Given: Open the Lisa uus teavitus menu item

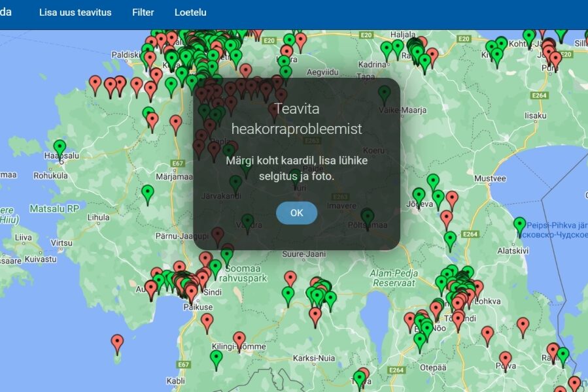Looking at the screenshot, I should click(75, 12).
